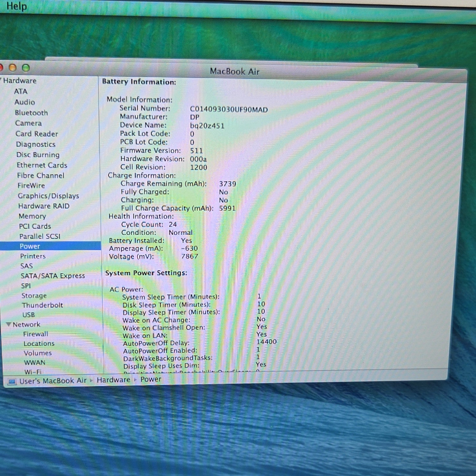
Task: Click the Charge Remaining value 3739
Action: point(228,184)
